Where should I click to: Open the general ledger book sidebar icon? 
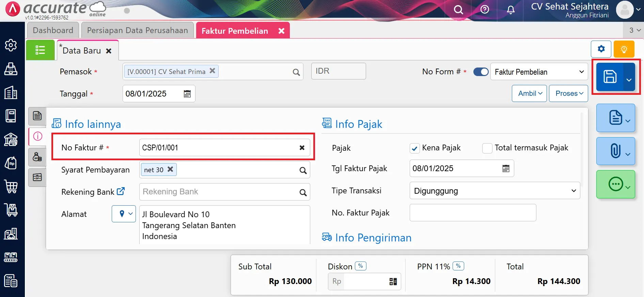(x=11, y=116)
